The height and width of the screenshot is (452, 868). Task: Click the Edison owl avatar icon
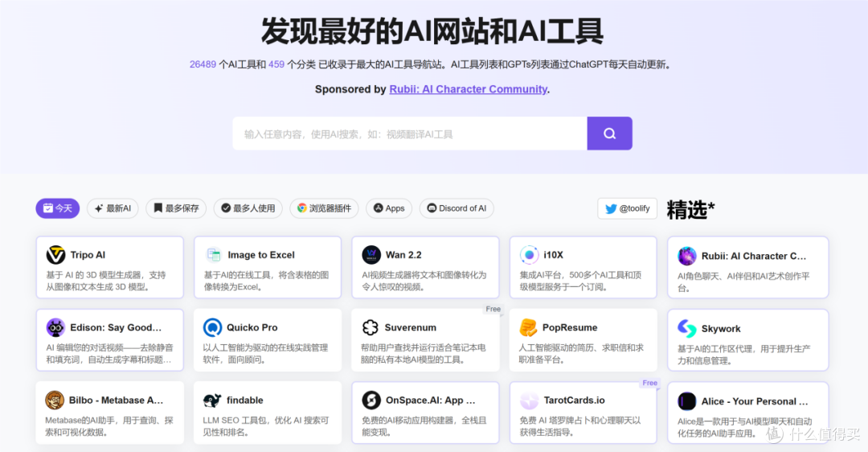(x=55, y=327)
